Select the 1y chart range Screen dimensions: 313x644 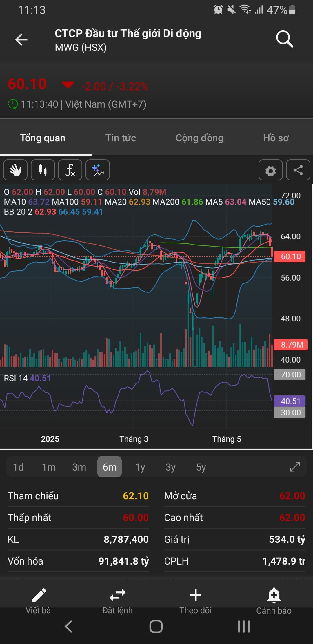[140, 467]
